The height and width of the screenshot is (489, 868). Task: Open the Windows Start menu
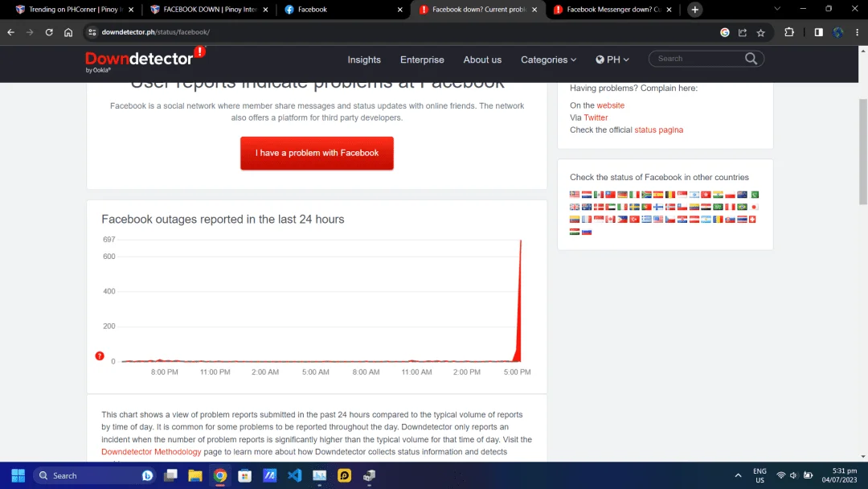click(18, 475)
